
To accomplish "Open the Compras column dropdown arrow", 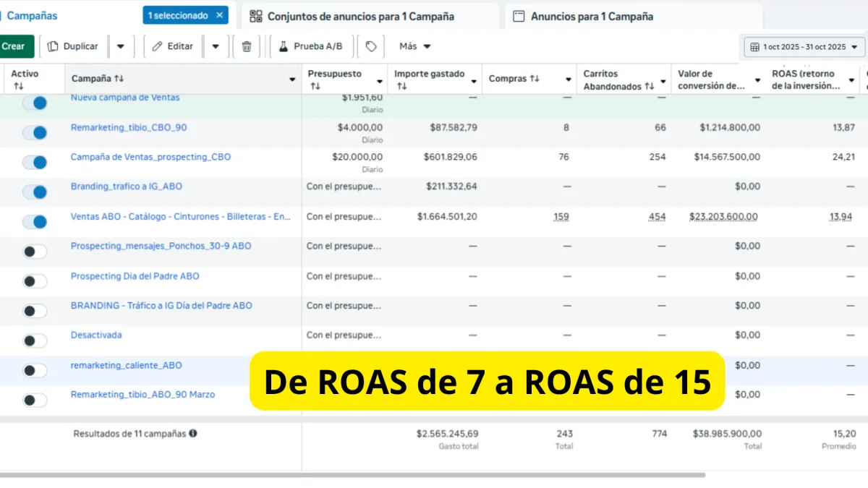I will pyautogui.click(x=568, y=80).
